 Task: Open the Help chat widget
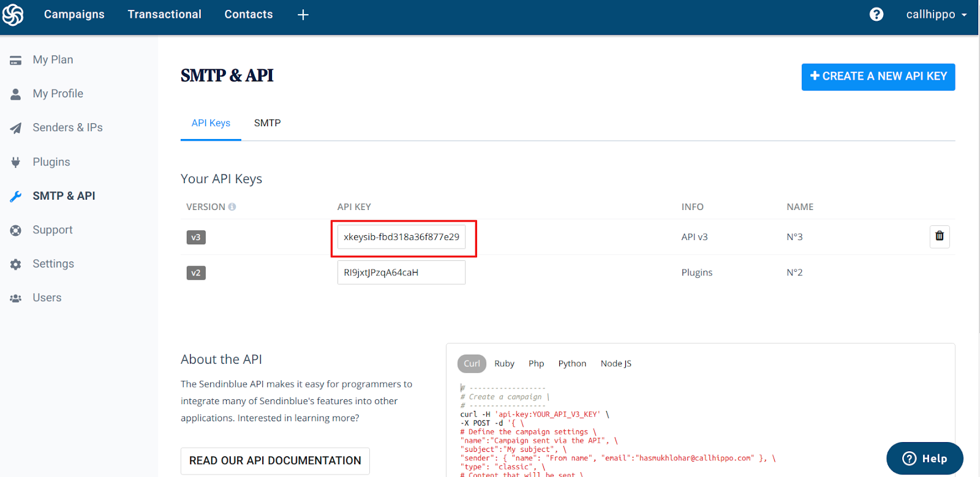(925, 459)
